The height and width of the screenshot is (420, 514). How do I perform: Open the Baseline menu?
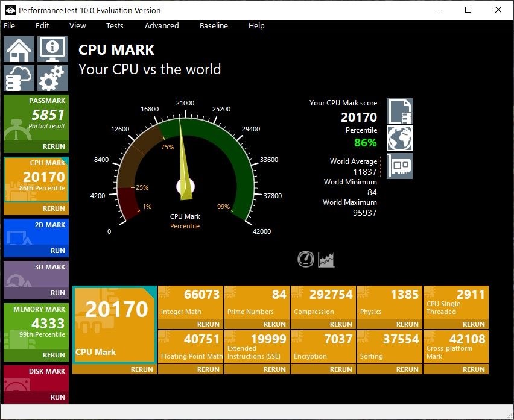[x=214, y=25]
